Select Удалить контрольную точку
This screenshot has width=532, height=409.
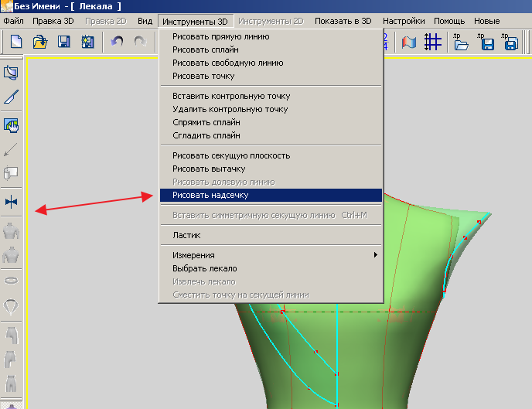tap(271, 109)
